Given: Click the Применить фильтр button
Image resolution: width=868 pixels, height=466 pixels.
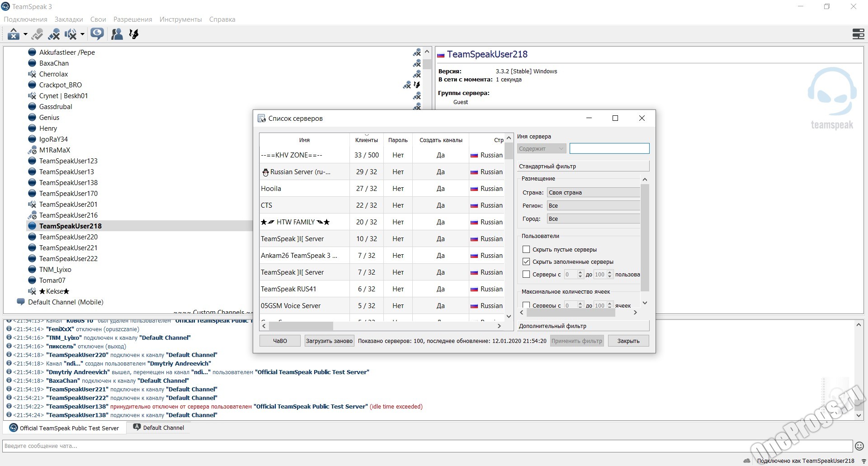Looking at the screenshot, I should [x=577, y=341].
